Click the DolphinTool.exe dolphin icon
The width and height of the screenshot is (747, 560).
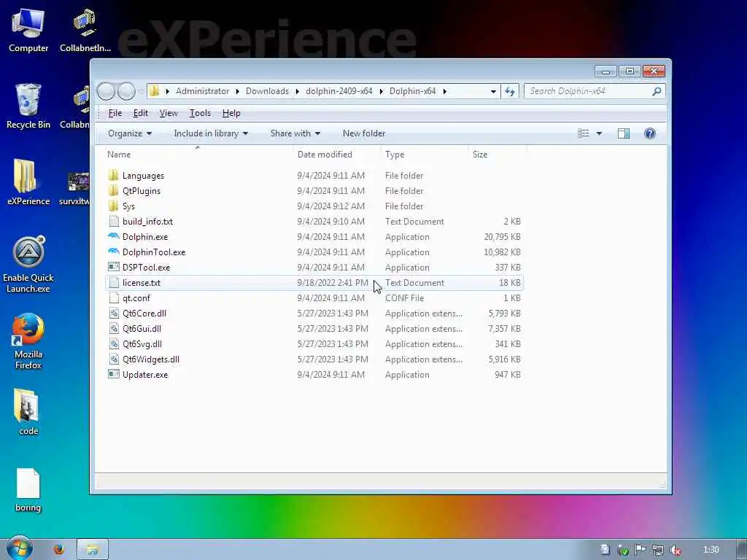pos(113,252)
